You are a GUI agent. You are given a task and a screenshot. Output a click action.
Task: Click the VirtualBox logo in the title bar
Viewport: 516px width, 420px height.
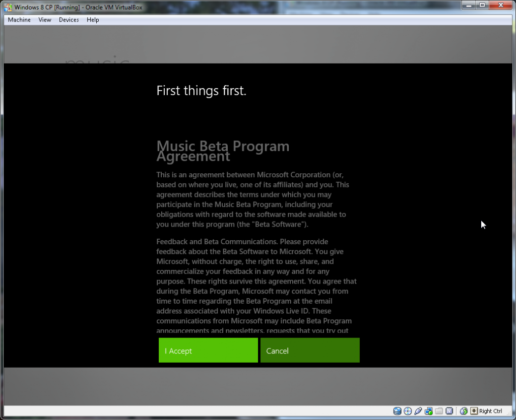[x=7, y=7]
